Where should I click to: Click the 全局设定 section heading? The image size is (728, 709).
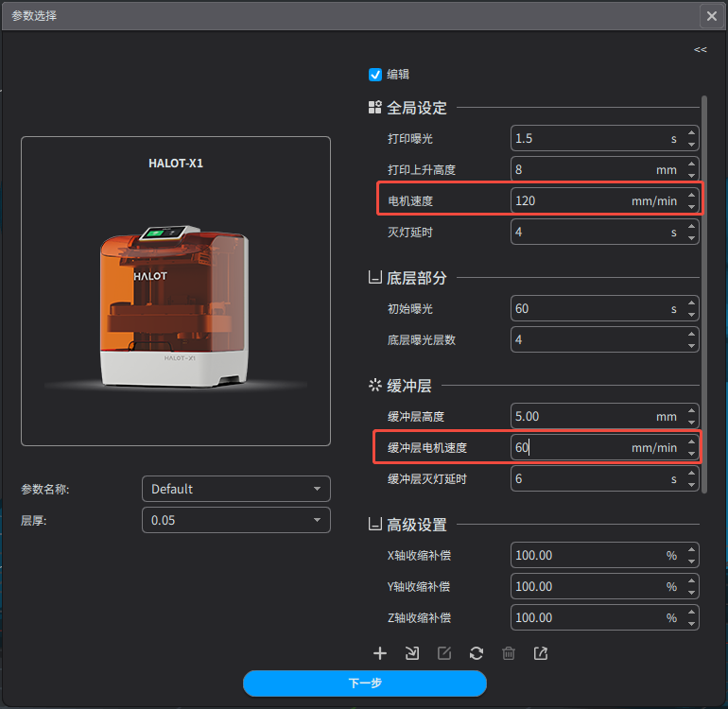click(416, 108)
